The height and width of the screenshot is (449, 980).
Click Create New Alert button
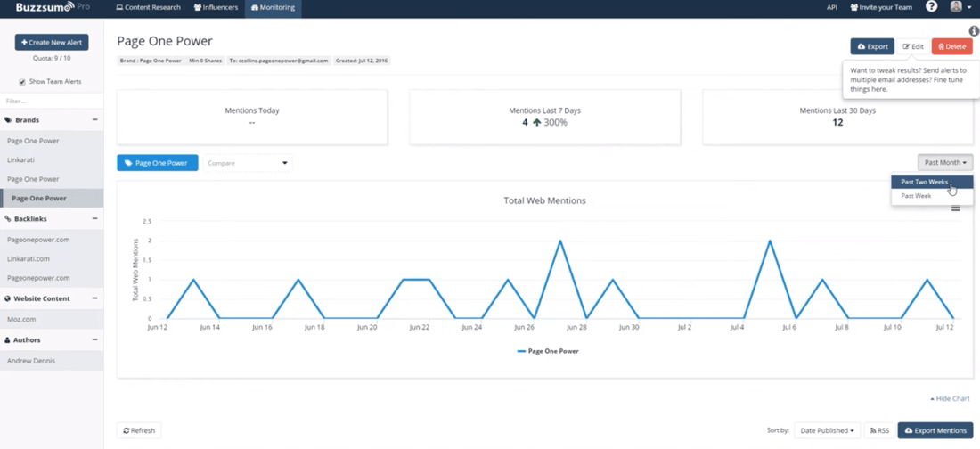(52, 42)
